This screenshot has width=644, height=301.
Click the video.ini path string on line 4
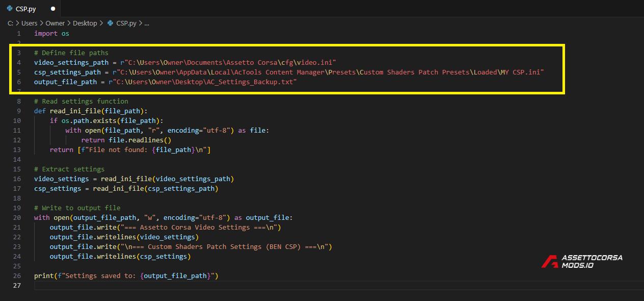pos(228,62)
